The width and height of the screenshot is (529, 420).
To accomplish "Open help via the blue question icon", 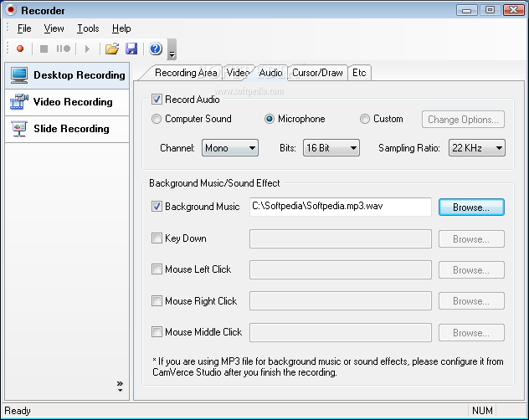I will (x=156, y=49).
